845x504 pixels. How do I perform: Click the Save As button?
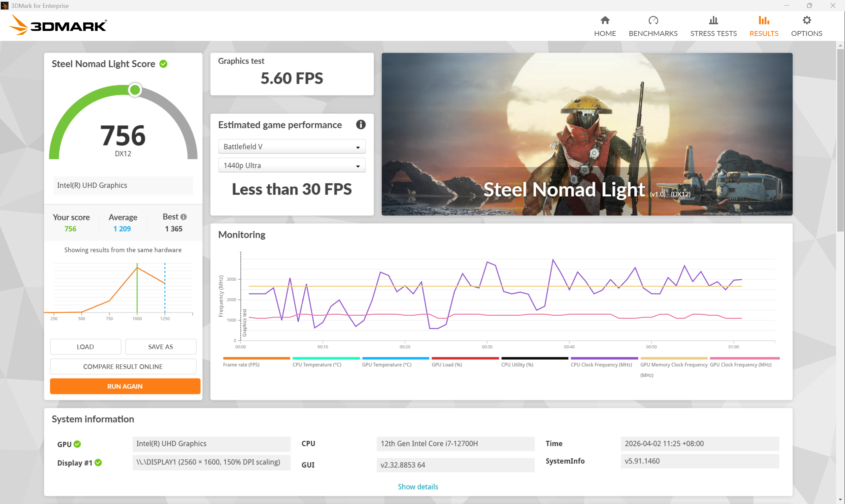click(160, 347)
